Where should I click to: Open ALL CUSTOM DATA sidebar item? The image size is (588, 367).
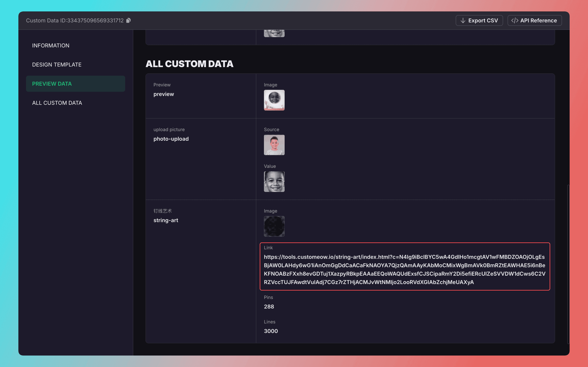57,103
